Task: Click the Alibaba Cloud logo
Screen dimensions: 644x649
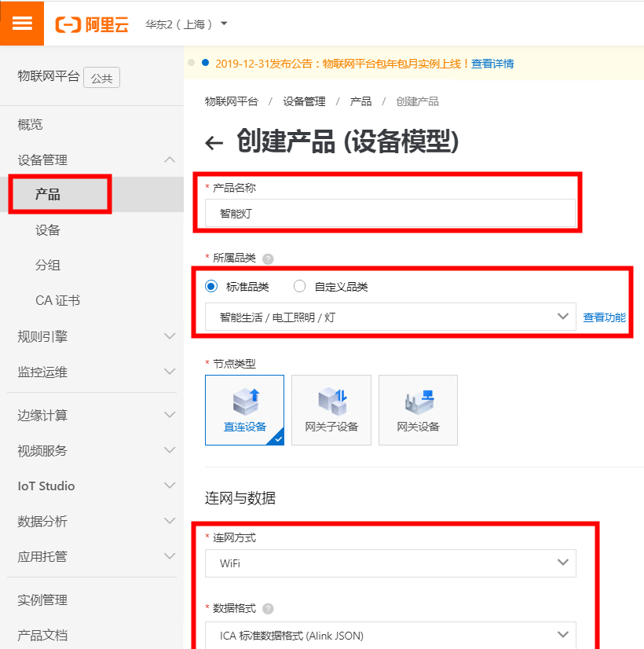Action: tap(92, 25)
